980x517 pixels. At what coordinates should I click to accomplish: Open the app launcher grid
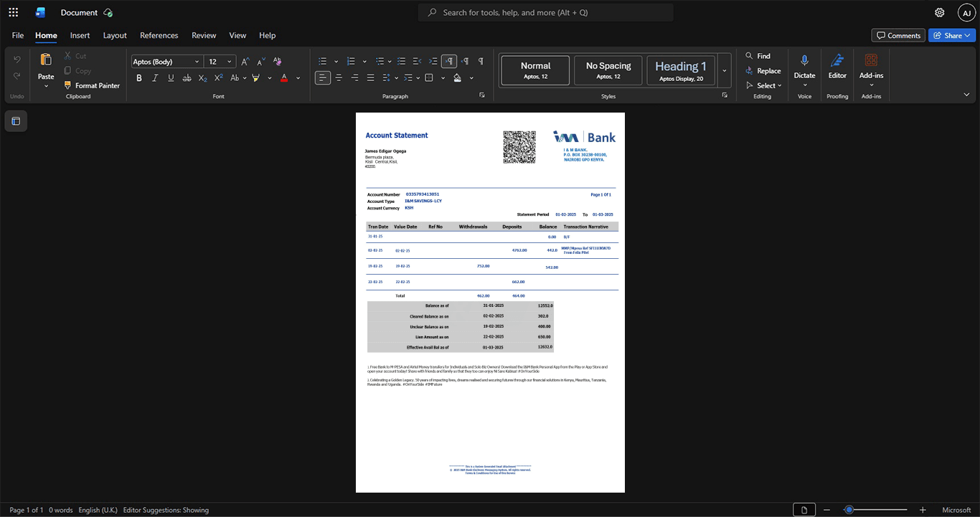pyautogui.click(x=13, y=12)
